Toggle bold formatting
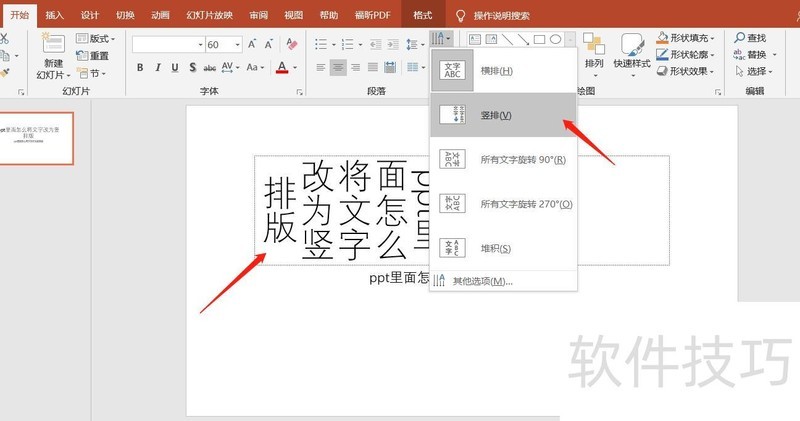Screen dimensions: 800x421 [140, 68]
